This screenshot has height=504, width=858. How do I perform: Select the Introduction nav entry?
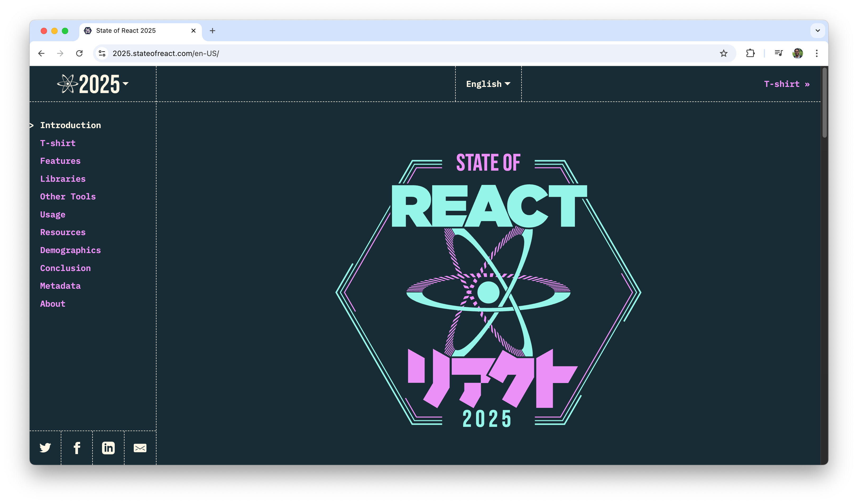pos(71,125)
